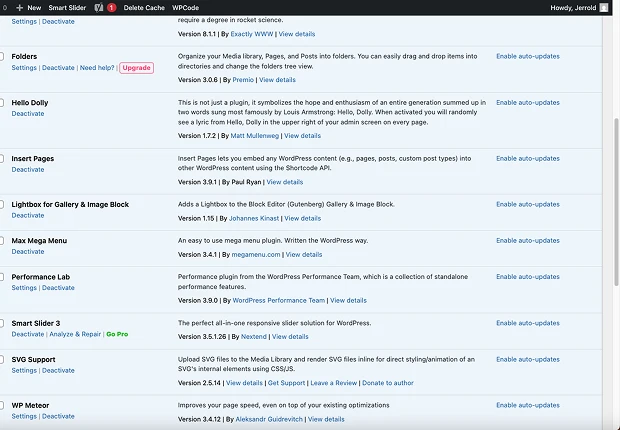The width and height of the screenshot is (620, 430).
Task: View details for Smart Slider 3
Action: click(290, 337)
